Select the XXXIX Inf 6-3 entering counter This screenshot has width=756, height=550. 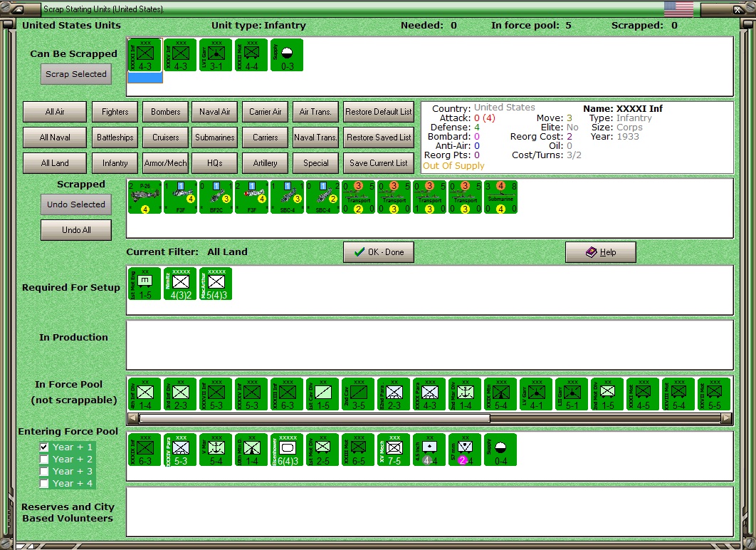(145, 450)
